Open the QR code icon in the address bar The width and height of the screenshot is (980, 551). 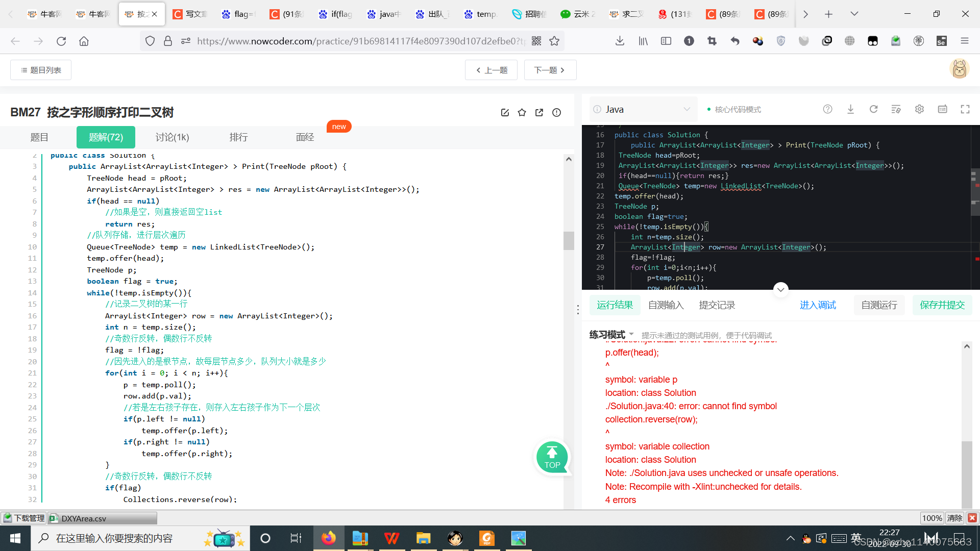click(536, 41)
